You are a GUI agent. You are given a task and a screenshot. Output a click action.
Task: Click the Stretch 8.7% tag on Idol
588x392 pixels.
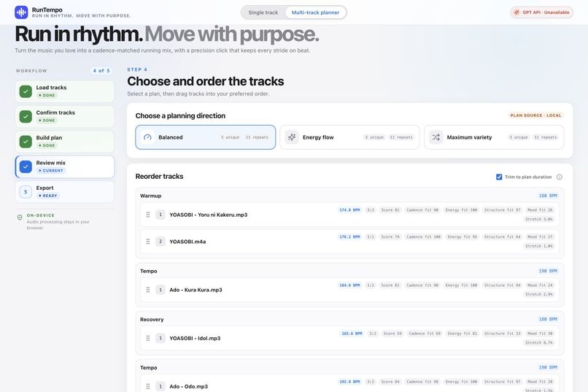539,343
